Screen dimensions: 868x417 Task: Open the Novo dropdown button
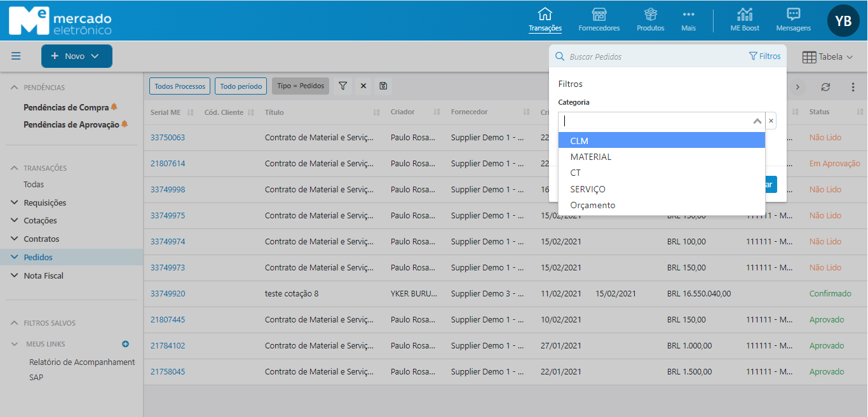(77, 56)
